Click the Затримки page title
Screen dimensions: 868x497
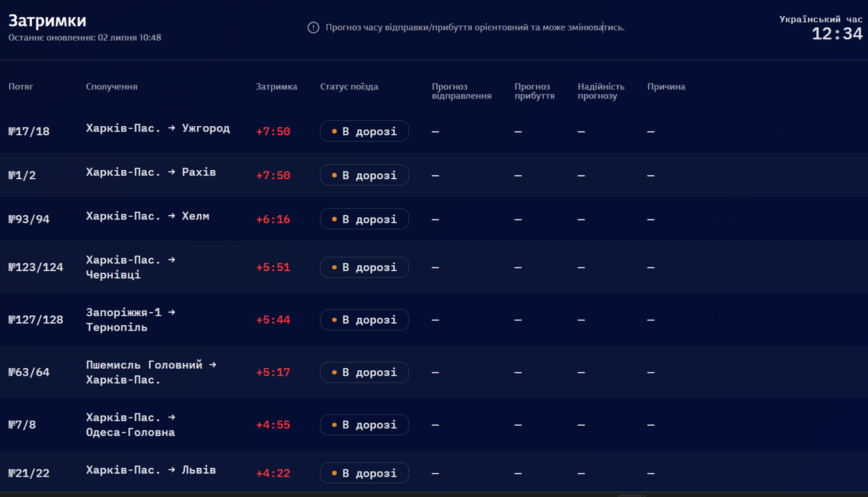click(x=47, y=21)
